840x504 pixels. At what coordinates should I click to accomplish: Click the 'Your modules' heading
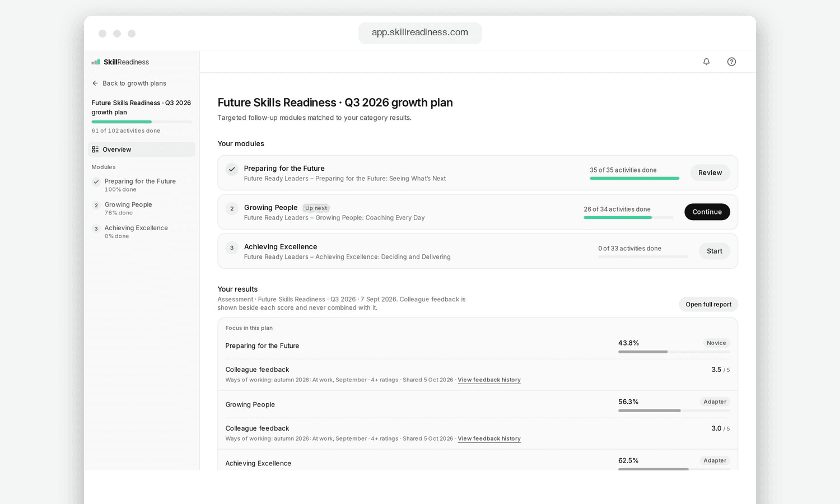(241, 143)
